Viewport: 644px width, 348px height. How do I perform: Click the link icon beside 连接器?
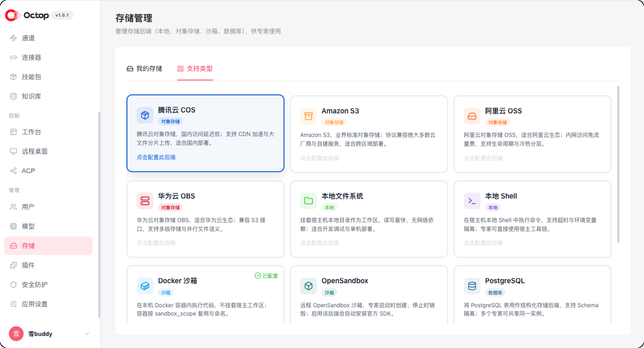13,57
